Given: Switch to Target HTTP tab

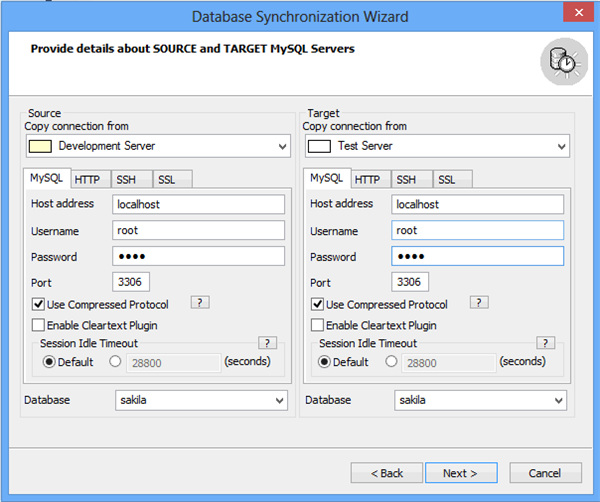Looking at the screenshot, I should (367, 180).
